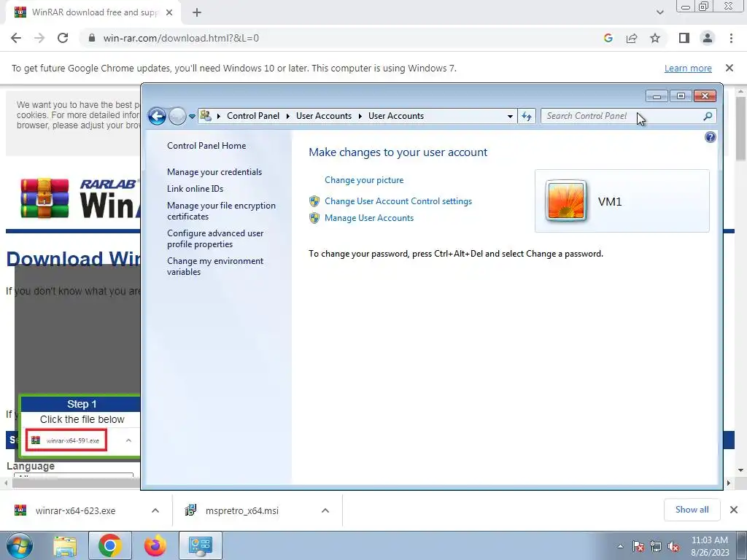
Task: Expand options for winrar-x64-623.exe download
Action: point(155,510)
